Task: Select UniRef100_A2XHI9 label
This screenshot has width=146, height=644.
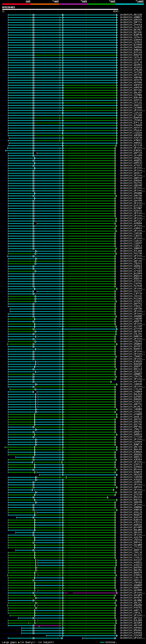Action: [131, 67]
